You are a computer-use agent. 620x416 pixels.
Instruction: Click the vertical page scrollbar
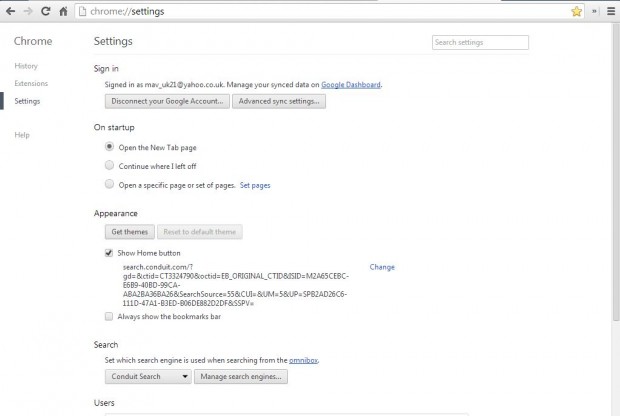[616, 172]
